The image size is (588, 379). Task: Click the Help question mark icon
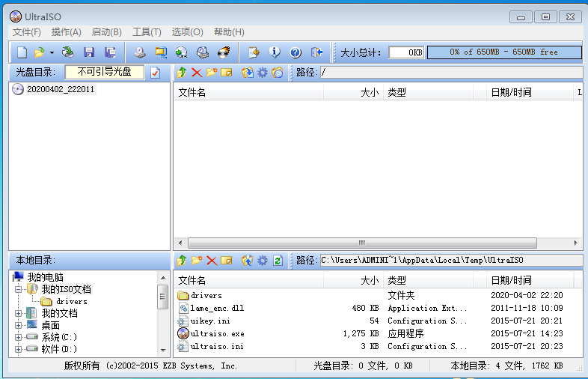295,52
